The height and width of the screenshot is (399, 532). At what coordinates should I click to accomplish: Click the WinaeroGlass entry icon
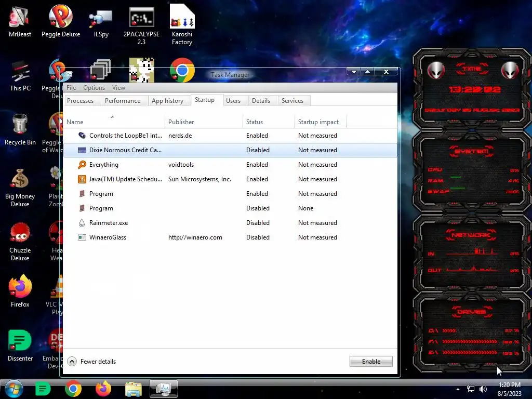(x=82, y=237)
